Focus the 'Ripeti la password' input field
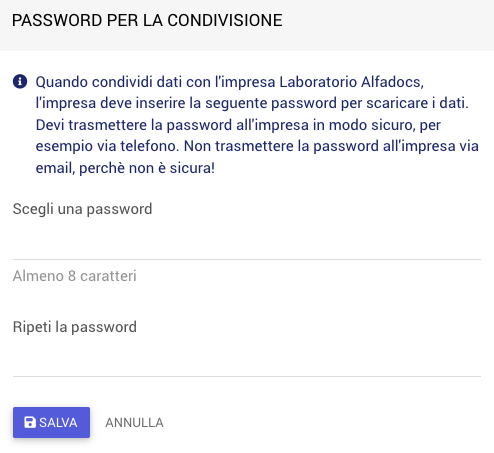The width and height of the screenshot is (494, 453). (247, 360)
